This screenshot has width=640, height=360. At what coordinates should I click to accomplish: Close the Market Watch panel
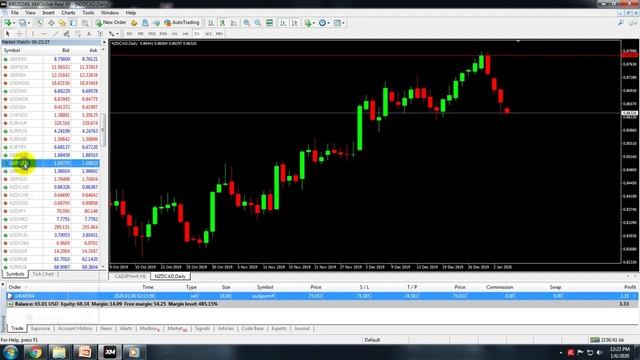point(104,42)
